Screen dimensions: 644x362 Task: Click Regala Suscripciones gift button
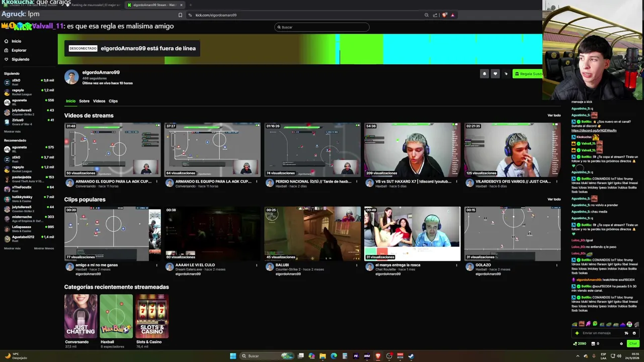[x=527, y=74]
